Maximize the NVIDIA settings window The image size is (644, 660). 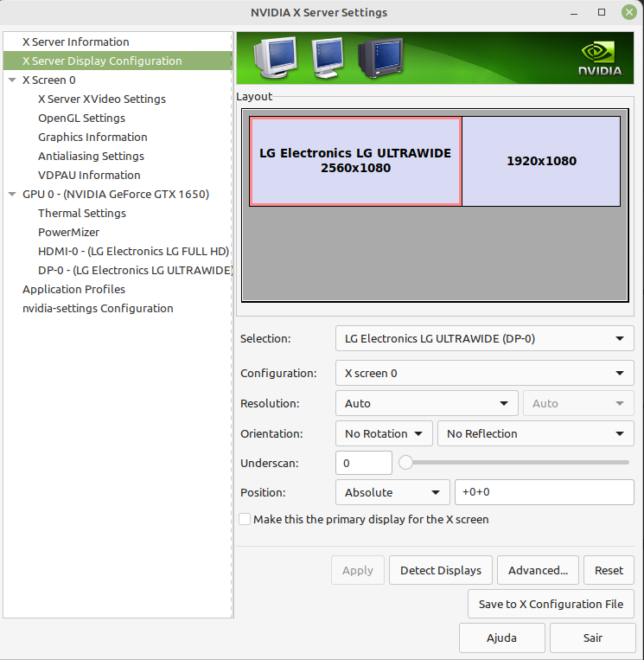point(602,12)
